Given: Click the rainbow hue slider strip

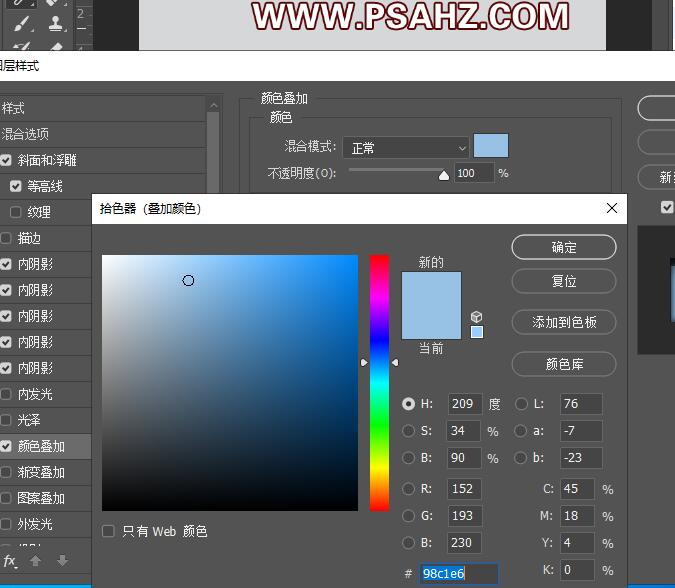Looking at the screenshot, I should (x=379, y=383).
